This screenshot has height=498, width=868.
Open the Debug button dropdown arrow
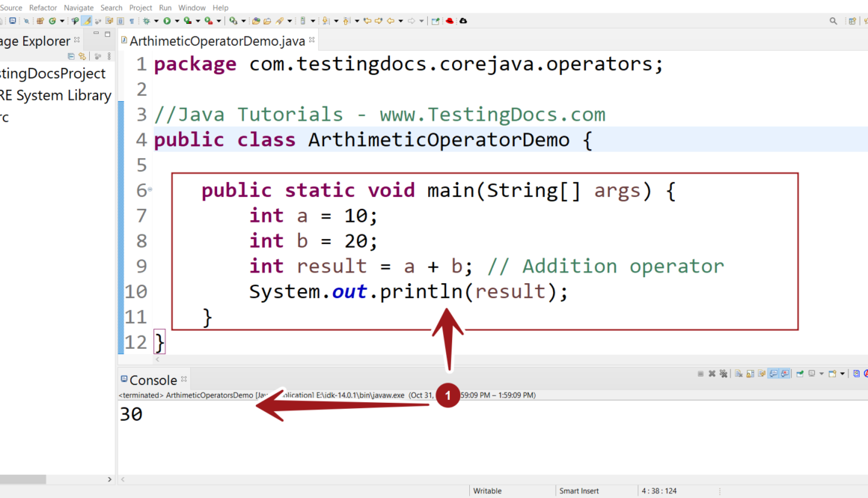click(156, 21)
